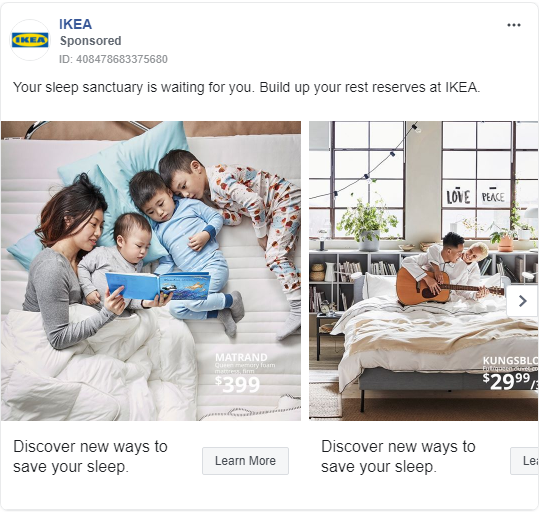
Task: Click the blue picture book in the photo
Action: (x=157, y=285)
